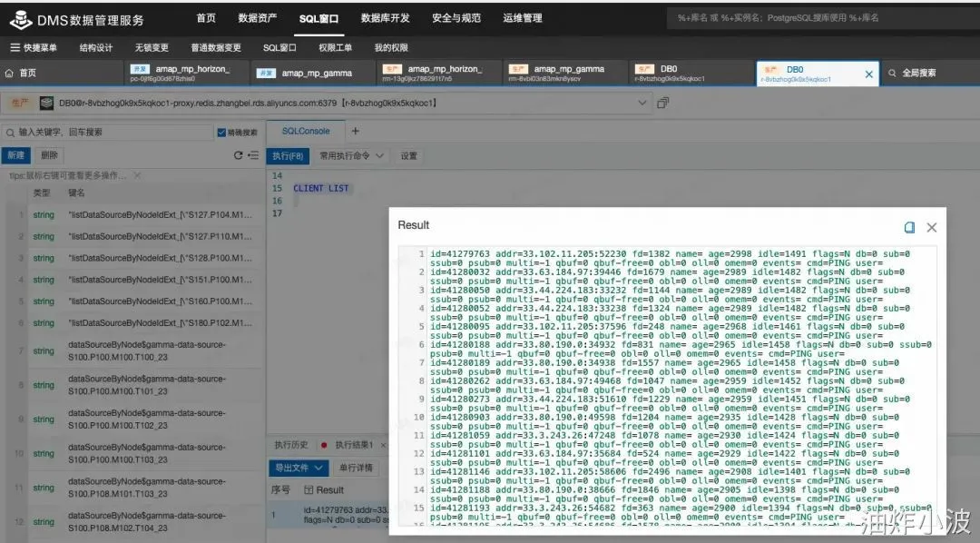
Task: Open the 安全与规范 top menu
Action: (456, 18)
